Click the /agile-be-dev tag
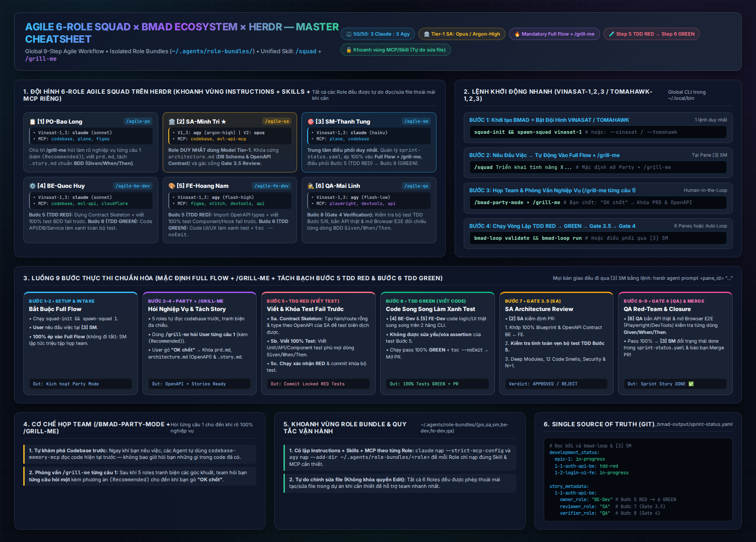This screenshot has width=756, height=542. click(133, 186)
